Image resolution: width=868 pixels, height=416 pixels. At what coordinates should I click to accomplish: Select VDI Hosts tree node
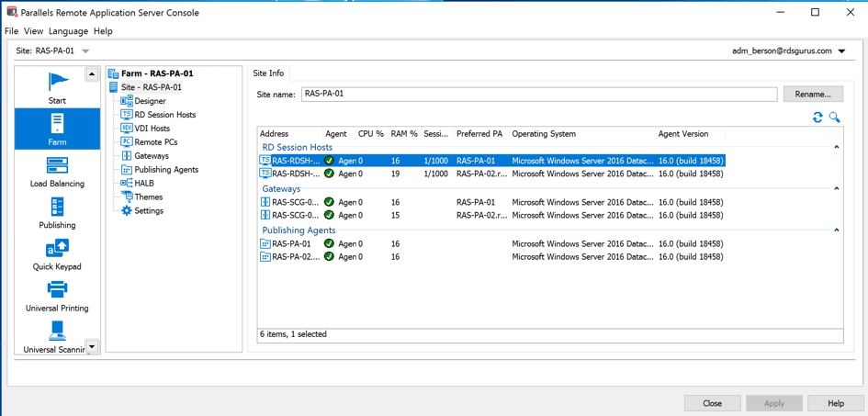coord(152,129)
